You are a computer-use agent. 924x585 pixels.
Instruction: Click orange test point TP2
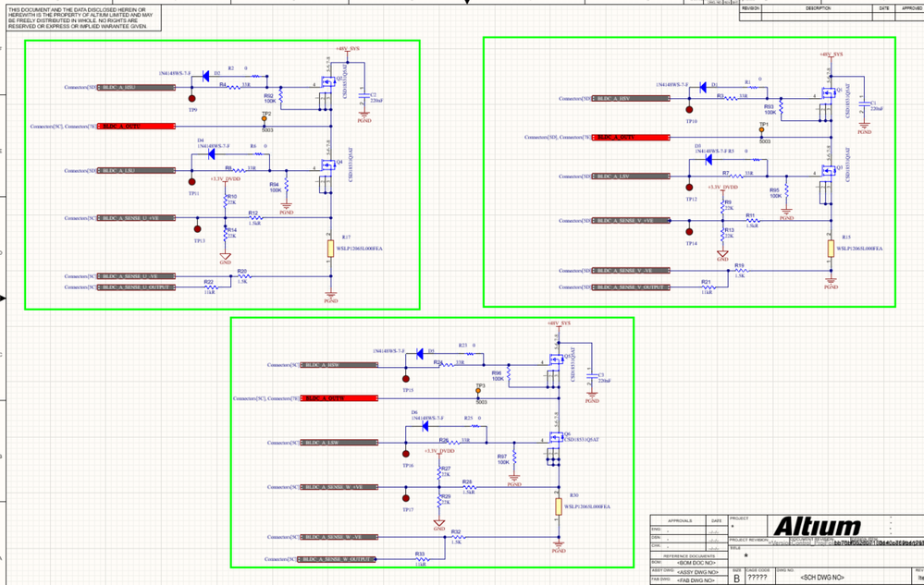point(264,119)
